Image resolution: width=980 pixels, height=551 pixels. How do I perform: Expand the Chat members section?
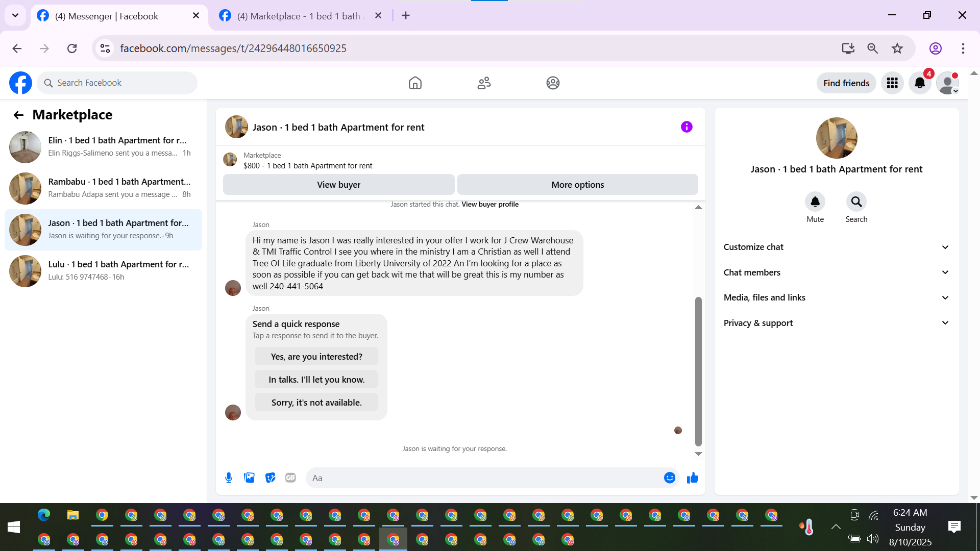(x=836, y=272)
